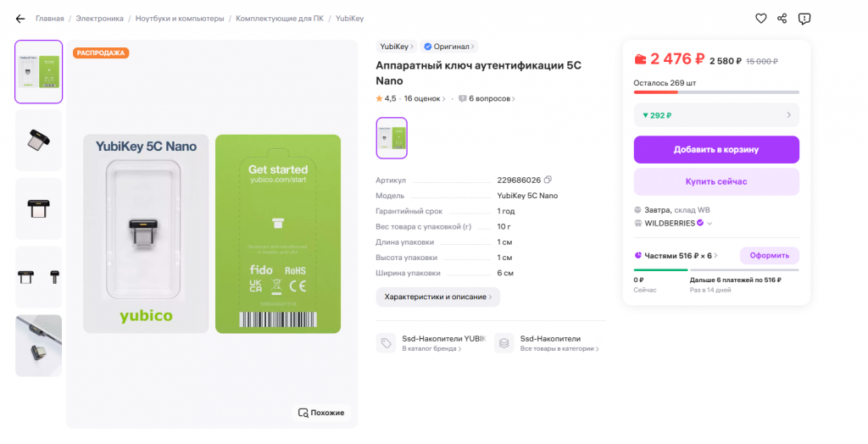
Task: Click the installment payment progress bar
Action: (716, 270)
